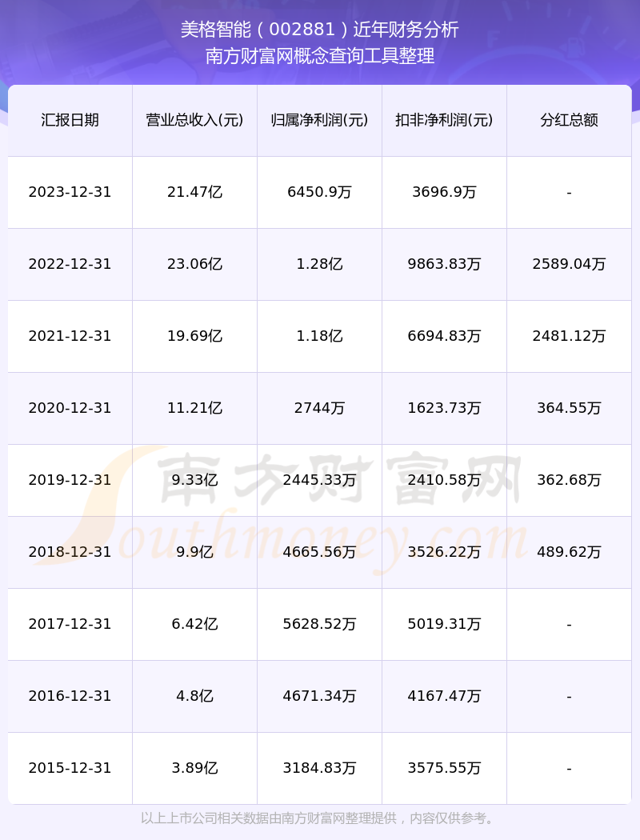This screenshot has height=840, width=640.
Task: Click the 4.8亿 revenue cell
Action: 194,696
